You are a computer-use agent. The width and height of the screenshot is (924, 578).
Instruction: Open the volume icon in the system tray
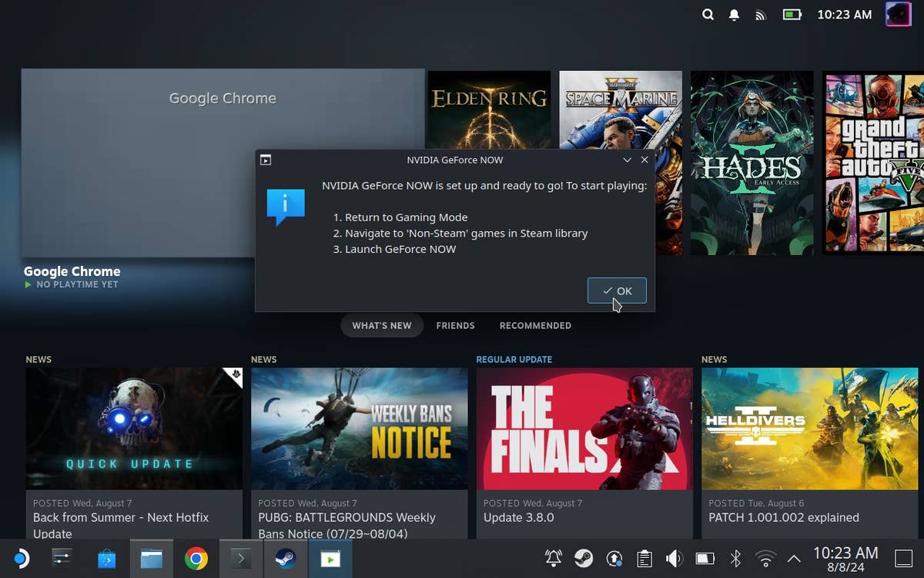[675, 558]
